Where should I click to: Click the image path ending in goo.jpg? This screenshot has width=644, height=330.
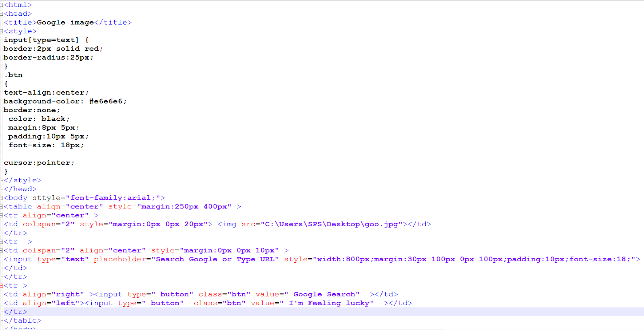coord(331,224)
